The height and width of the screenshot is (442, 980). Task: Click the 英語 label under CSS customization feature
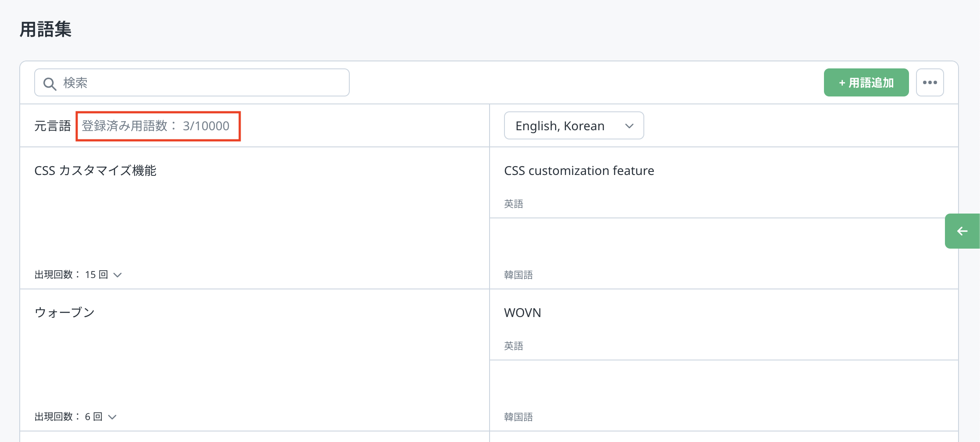pos(513,204)
